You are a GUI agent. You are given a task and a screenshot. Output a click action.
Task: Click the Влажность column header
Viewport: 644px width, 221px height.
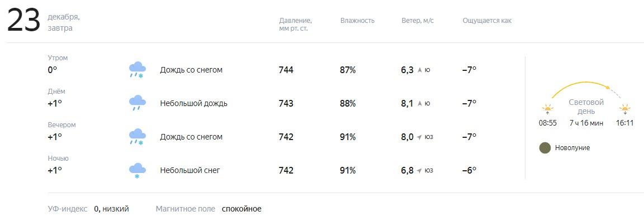(357, 21)
